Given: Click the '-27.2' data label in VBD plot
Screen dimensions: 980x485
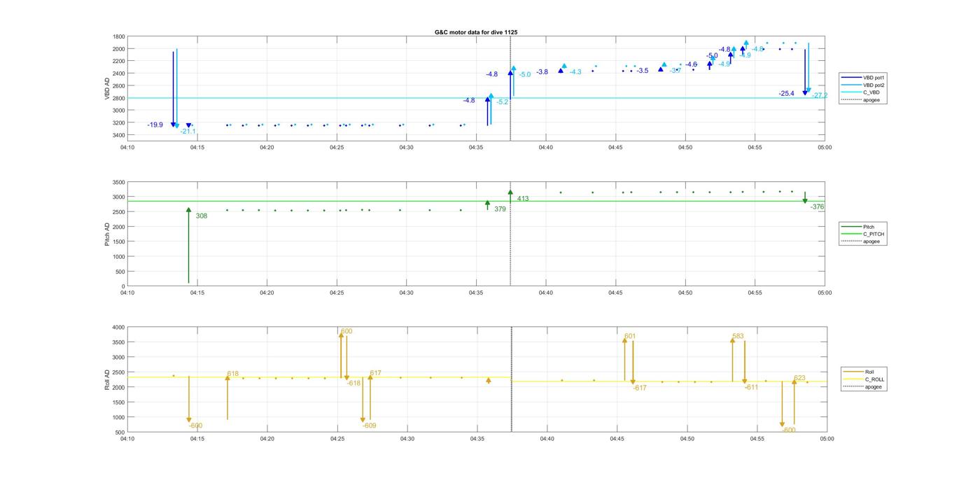Looking at the screenshot, I should (820, 95).
